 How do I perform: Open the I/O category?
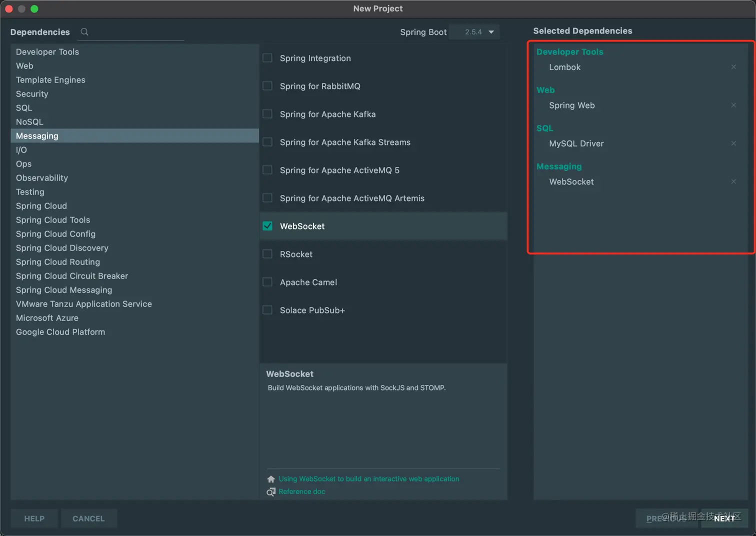135,150
